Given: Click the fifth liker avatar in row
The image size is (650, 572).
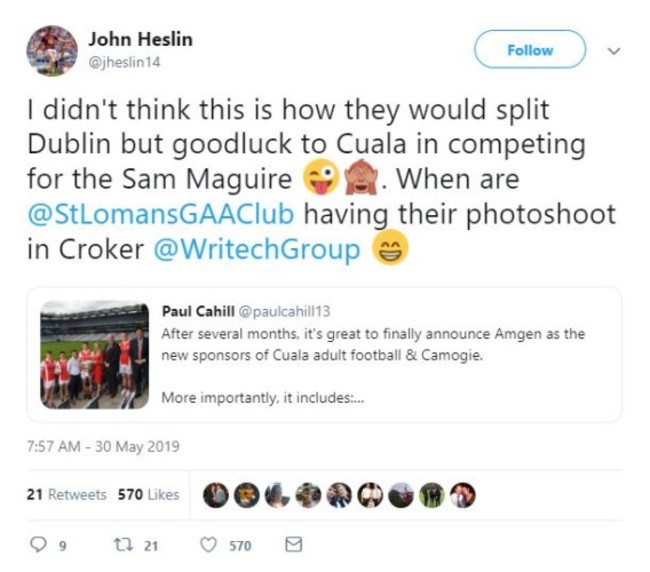Looking at the screenshot, I should 339,495.
